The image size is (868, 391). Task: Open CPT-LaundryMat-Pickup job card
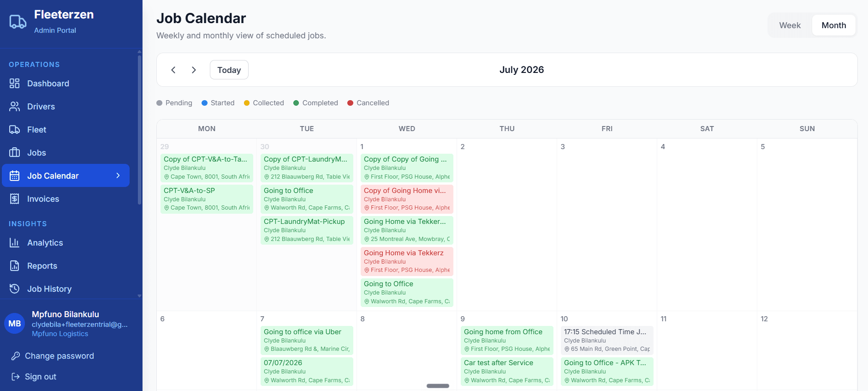[x=307, y=230]
